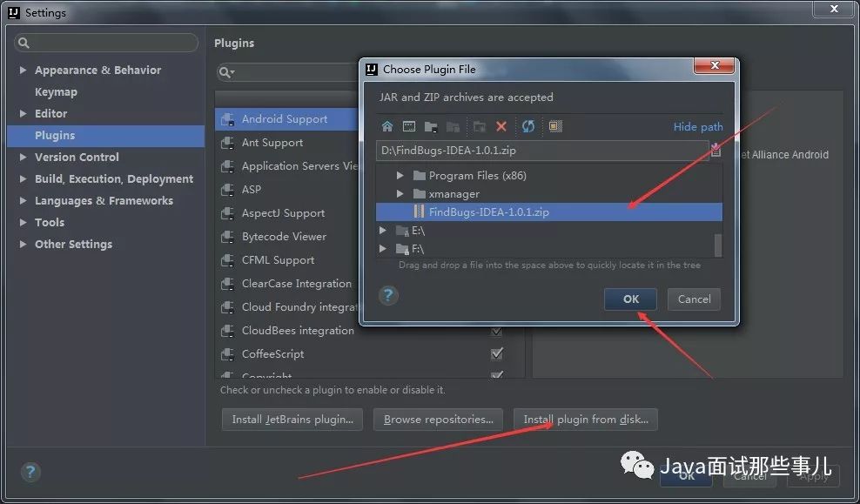Expand the F:\ drive node
The height and width of the screenshot is (504, 860).
[383, 248]
